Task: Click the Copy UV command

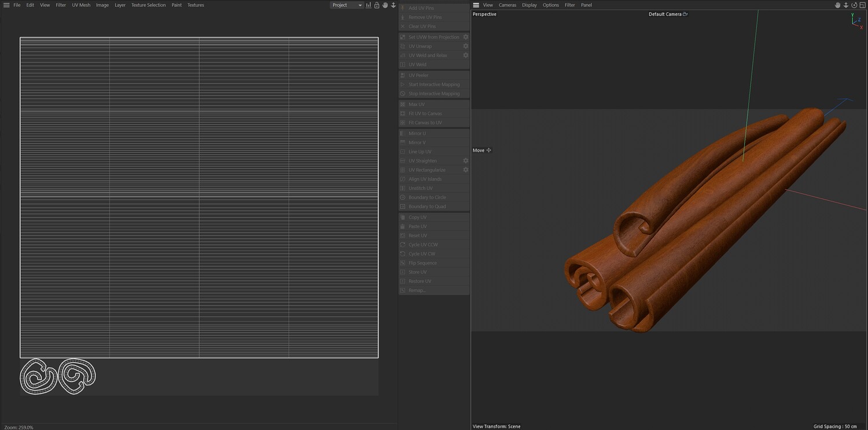Action: click(434, 218)
